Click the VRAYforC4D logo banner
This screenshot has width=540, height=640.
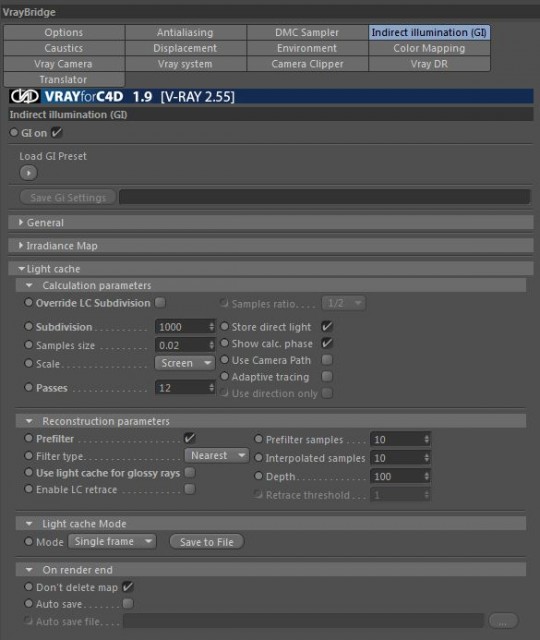pyautogui.click(x=271, y=97)
